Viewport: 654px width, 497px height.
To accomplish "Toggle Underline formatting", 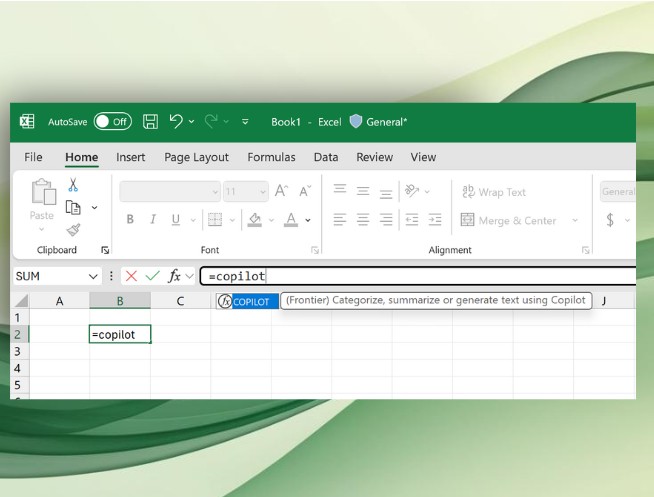I will [176, 219].
